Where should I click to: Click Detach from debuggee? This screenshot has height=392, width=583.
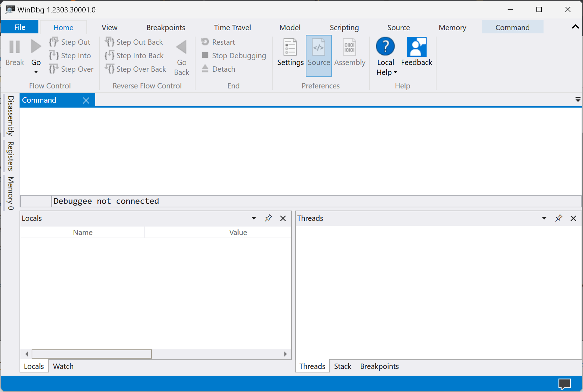(x=218, y=69)
